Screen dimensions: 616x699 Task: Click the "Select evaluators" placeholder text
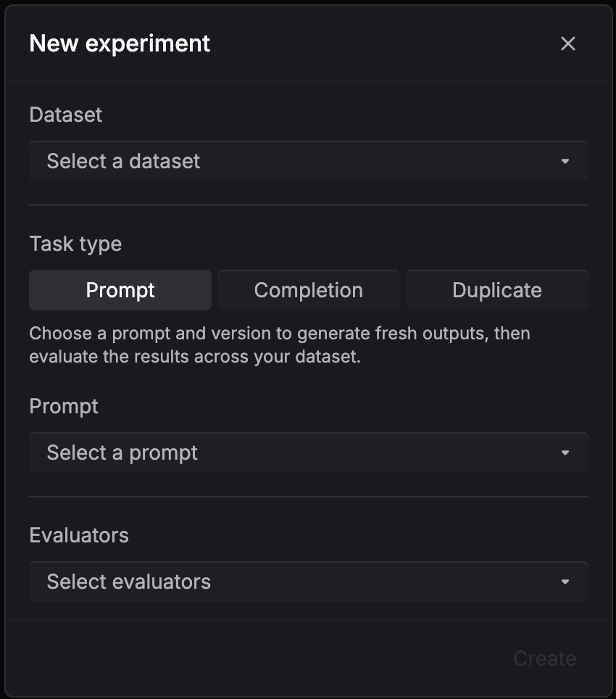129,582
